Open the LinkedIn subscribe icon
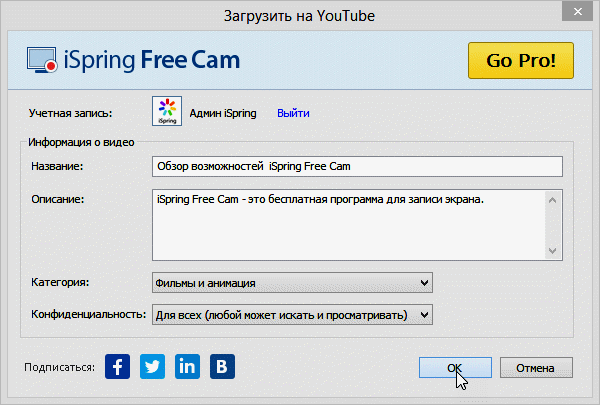This screenshot has width=600, height=405. pos(188,367)
